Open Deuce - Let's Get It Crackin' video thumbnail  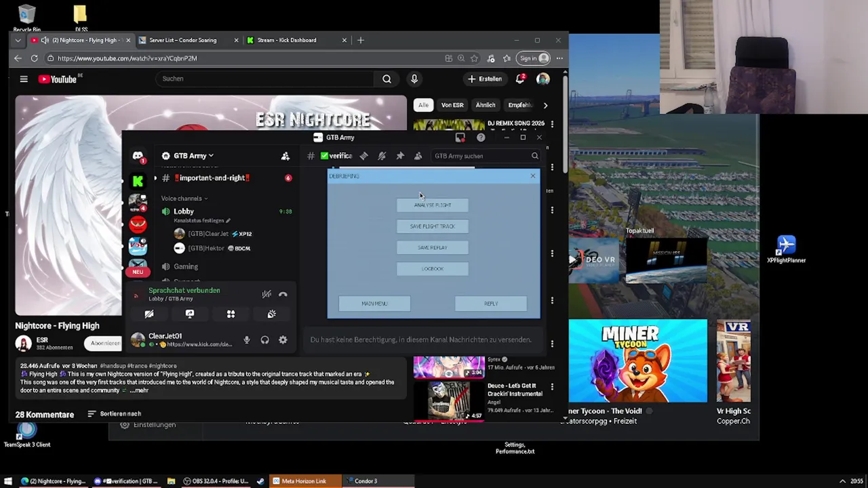pos(449,401)
